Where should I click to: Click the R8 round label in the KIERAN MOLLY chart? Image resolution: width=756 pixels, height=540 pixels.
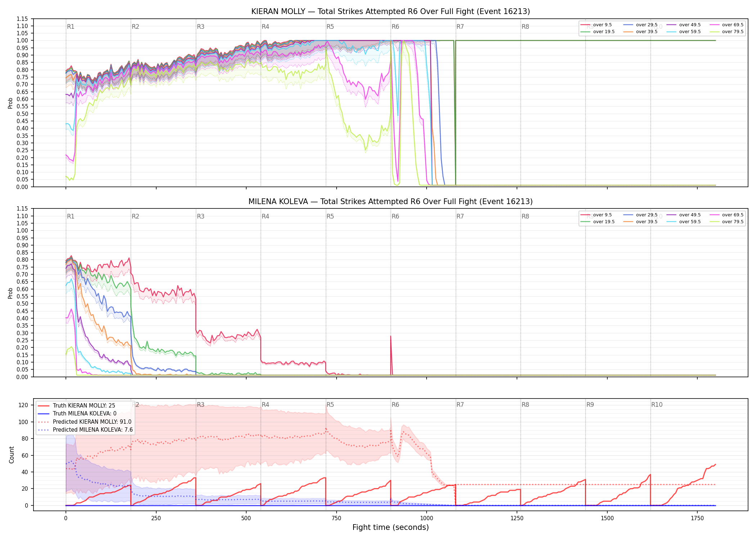525,27
